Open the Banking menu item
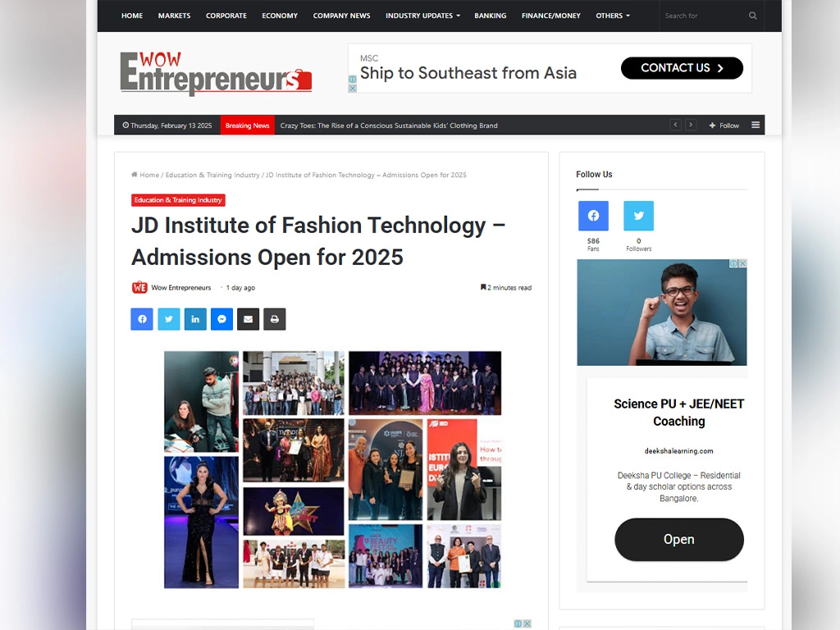The width and height of the screenshot is (840, 630). click(x=491, y=16)
